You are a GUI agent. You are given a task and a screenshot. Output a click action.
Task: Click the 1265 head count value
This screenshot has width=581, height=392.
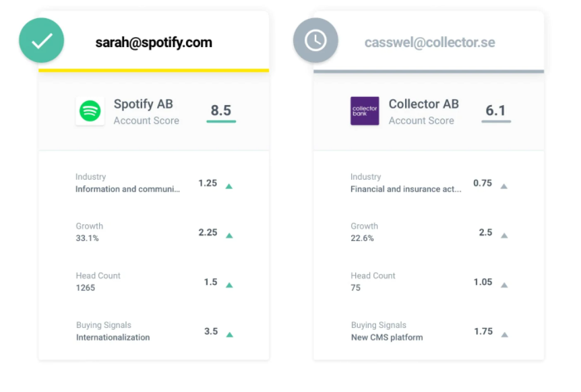point(86,288)
